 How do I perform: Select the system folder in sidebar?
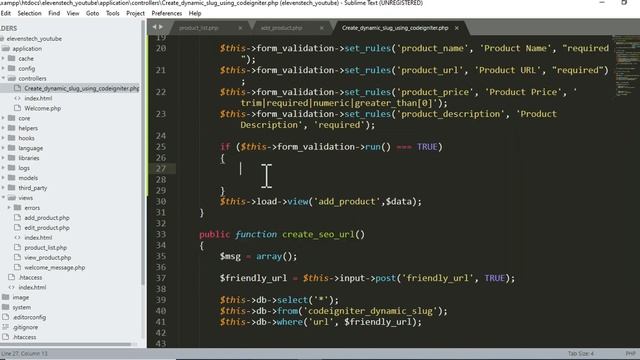click(21, 307)
